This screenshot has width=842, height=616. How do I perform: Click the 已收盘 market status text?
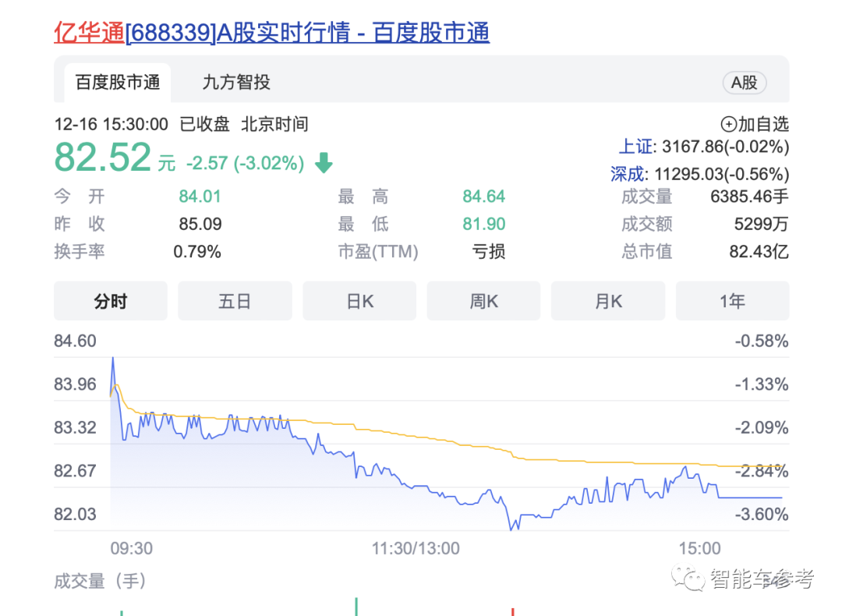[204, 124]
